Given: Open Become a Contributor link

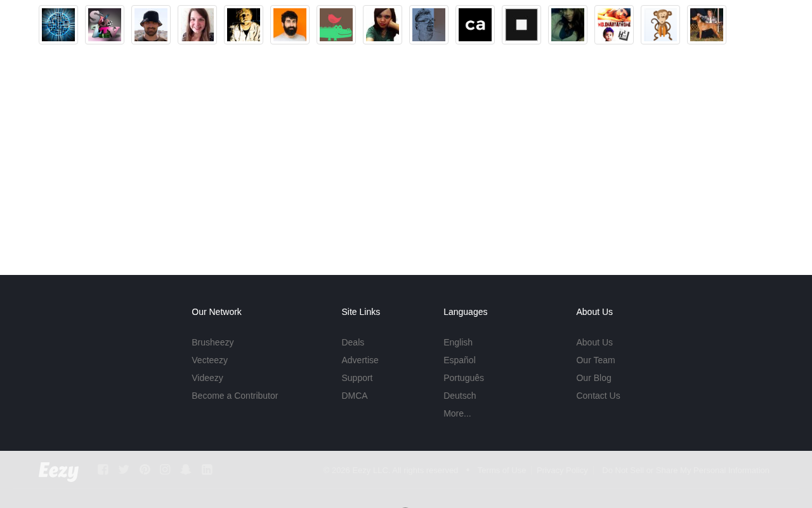Looking at the screenshot, I should point(235,396).
